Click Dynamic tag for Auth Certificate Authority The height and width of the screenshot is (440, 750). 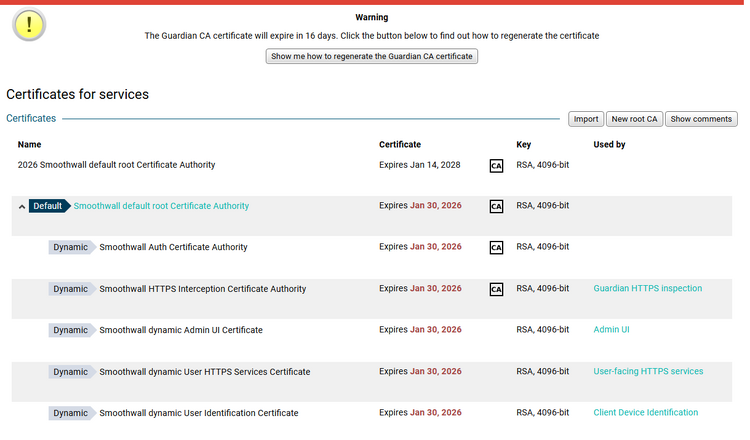coord(72,247)
